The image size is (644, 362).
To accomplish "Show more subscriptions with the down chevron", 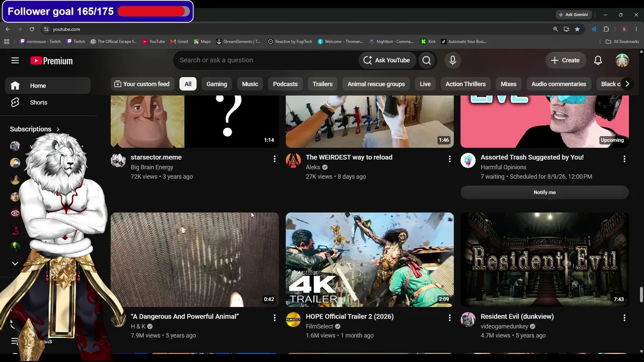I will pos(15,263).
